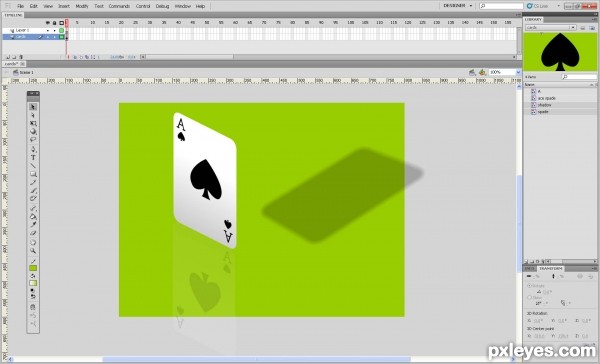This screenshot has width=600, height=364.
Task: Select the Brush tool
Action: 33,191
